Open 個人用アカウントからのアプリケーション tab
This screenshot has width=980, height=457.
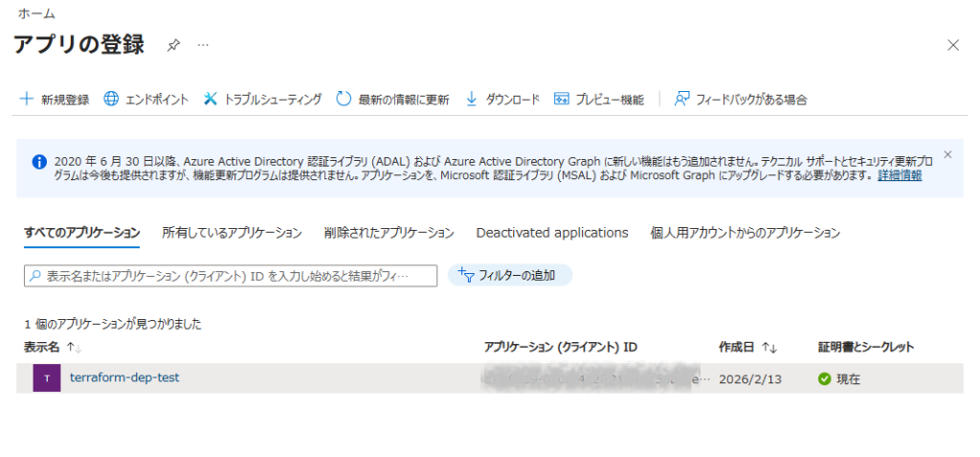(x=745, y=233)
